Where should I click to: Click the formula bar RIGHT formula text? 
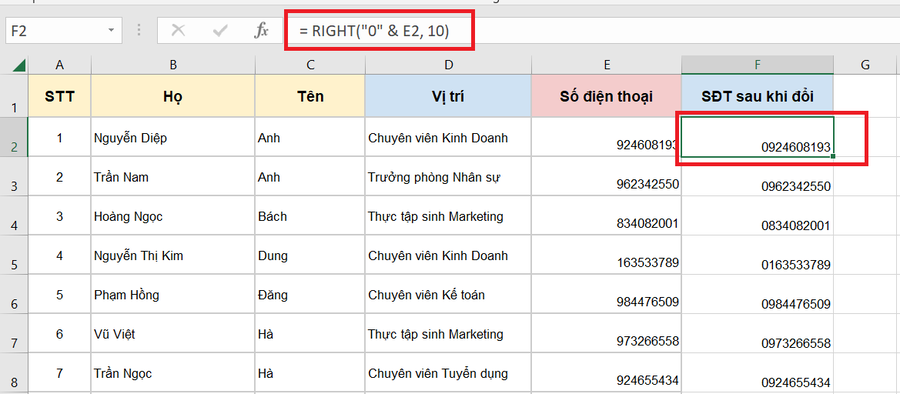(374, 31)
